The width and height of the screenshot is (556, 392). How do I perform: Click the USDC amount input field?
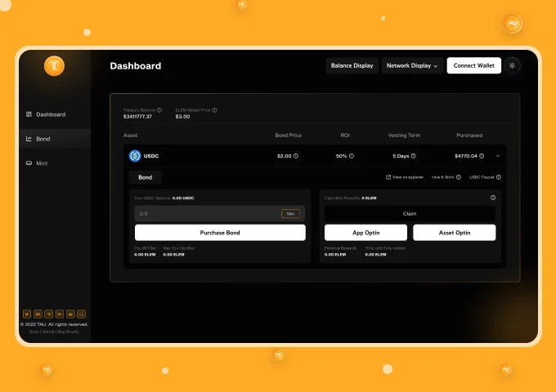tap(204, 214)
